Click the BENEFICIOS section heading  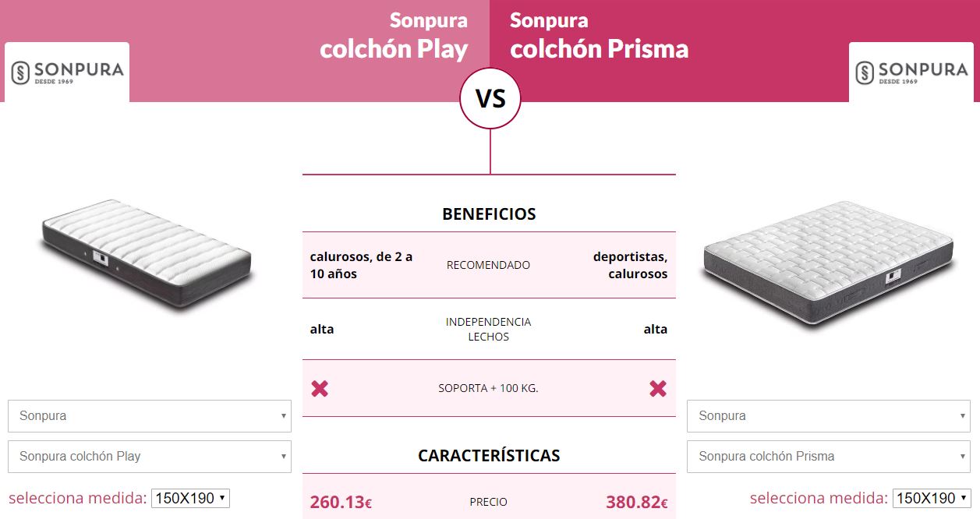[x=489, y=214]
